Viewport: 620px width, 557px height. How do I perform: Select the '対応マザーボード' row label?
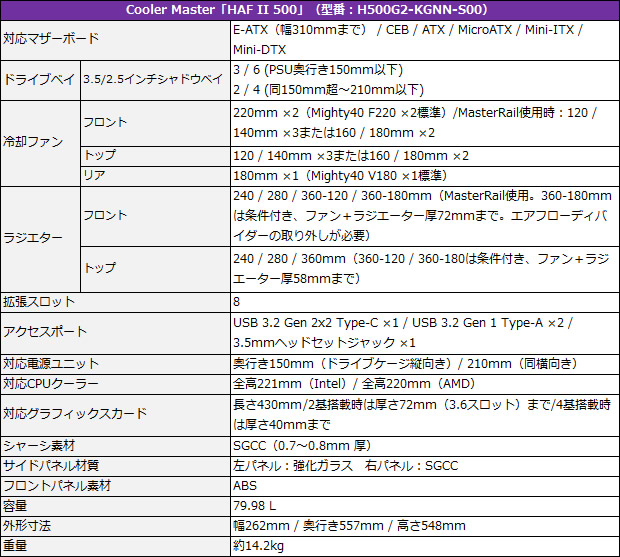click(115, 40)
